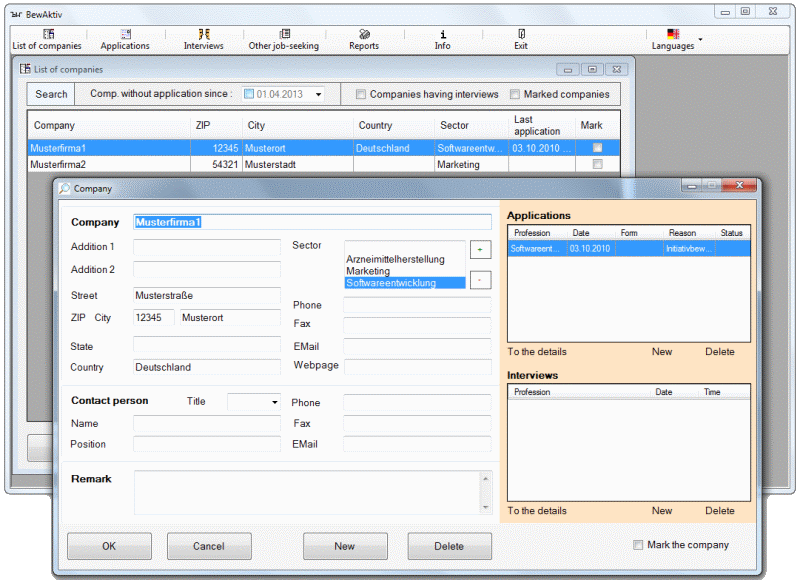Open List of companies toolbar icon
This screenshot has width=800, height=580.
48,34
